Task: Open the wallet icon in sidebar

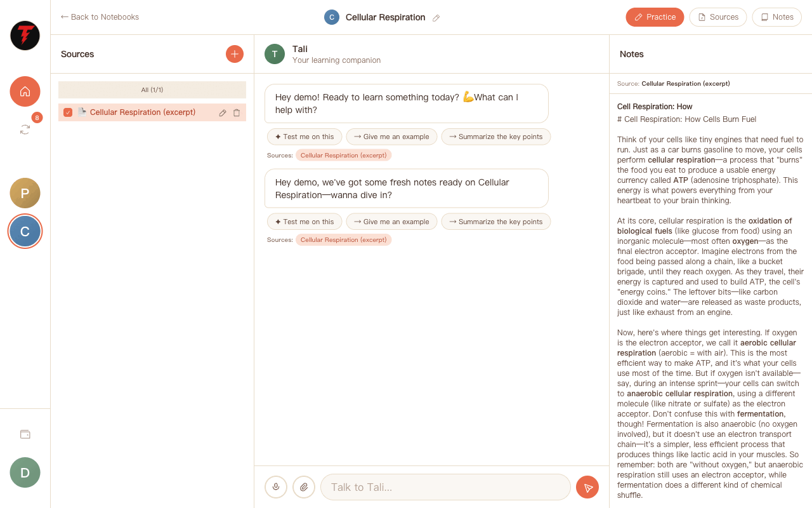Action: click(x=25, y=434)
